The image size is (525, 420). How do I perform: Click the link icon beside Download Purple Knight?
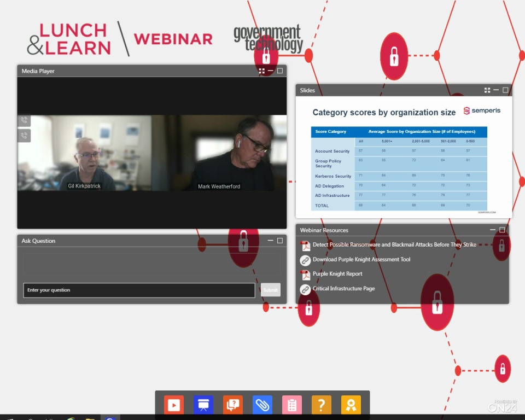tap(305, 260)
